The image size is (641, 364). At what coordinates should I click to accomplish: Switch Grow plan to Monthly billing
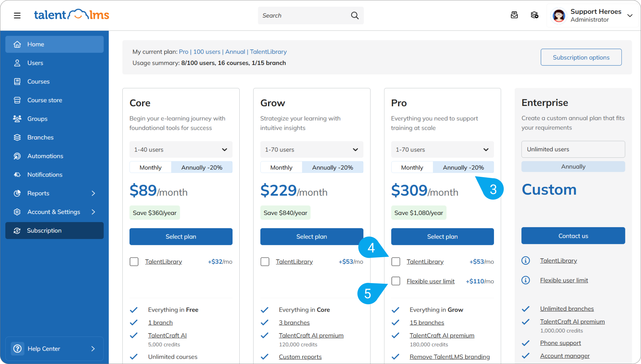click(x=281, y=167)
